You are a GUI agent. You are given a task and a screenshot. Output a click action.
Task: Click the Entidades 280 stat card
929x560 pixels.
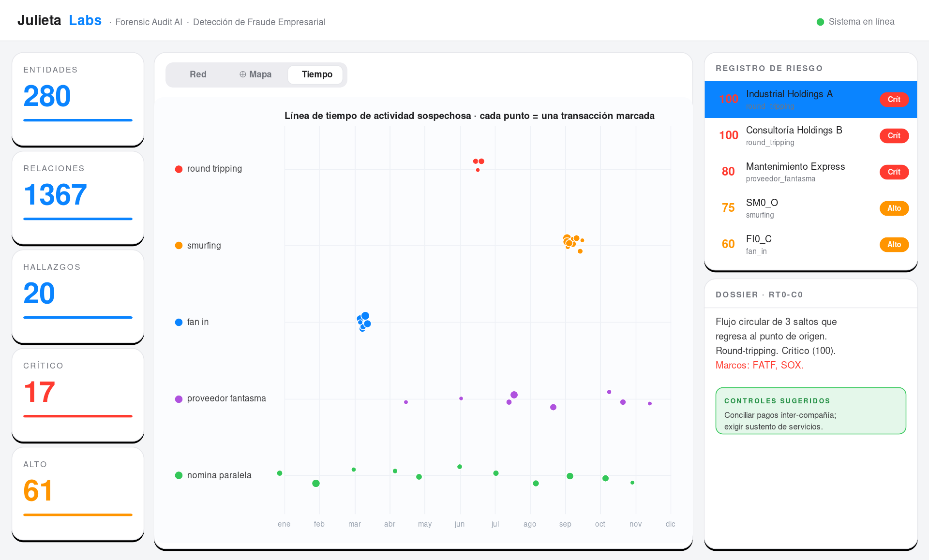pyautogui.click(x=78, y=99)
